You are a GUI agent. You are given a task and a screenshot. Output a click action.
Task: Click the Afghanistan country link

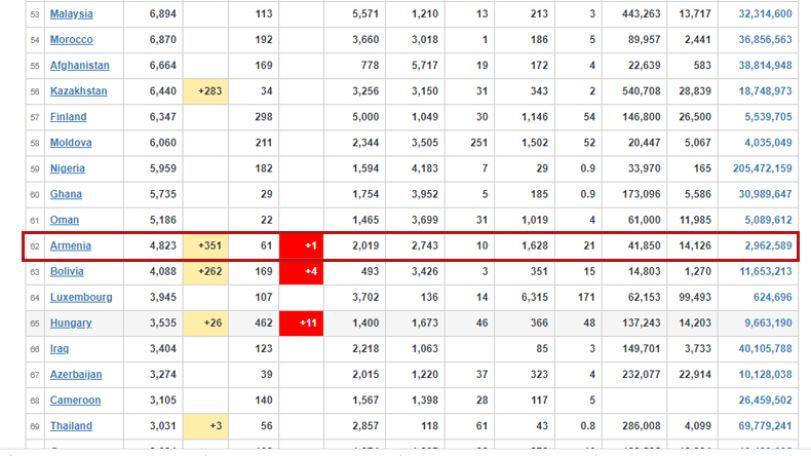[80, 66]
